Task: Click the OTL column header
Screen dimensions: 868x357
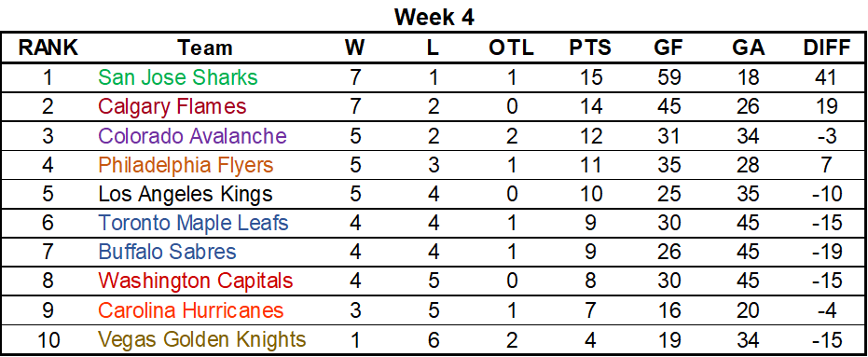Action: point(511,48)
